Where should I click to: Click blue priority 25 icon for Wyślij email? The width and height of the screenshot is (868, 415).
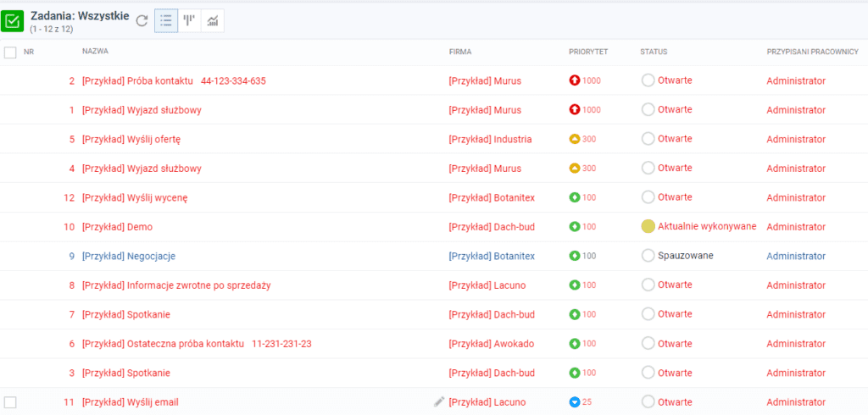pyautogui.click(x=575, y=402)
